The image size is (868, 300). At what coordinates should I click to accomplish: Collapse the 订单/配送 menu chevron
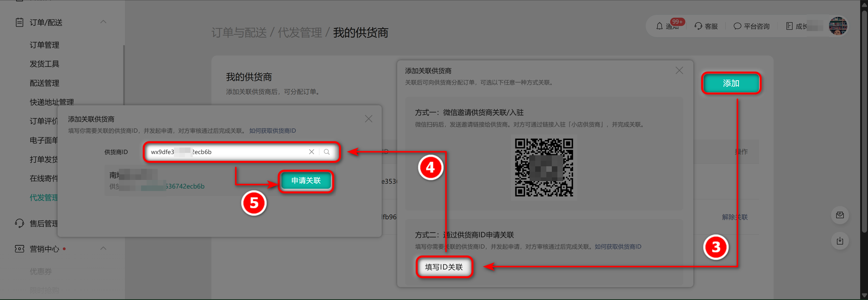coord(103,22)
